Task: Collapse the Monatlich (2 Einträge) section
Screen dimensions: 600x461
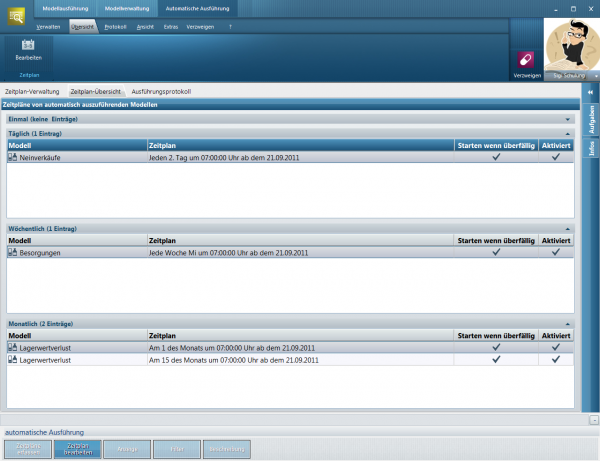Action: coord(567,324)
